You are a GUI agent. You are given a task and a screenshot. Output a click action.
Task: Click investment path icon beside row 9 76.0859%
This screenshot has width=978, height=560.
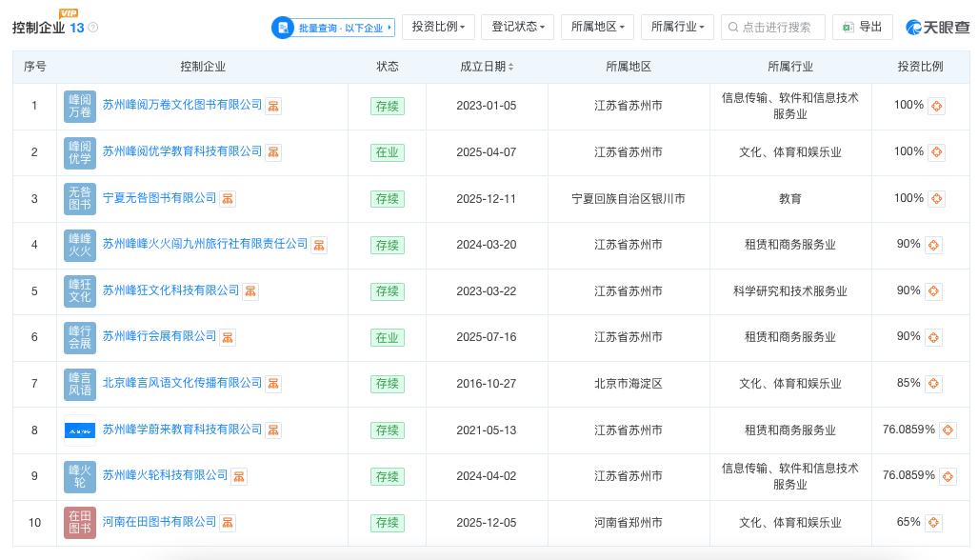point(948,476)
